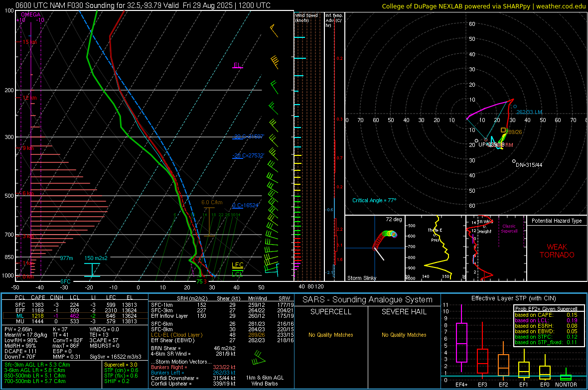The width and height of the screenshot is (588, 390).
Task: Click the Bunkers Left storm motion row
Action: (193, 373)
